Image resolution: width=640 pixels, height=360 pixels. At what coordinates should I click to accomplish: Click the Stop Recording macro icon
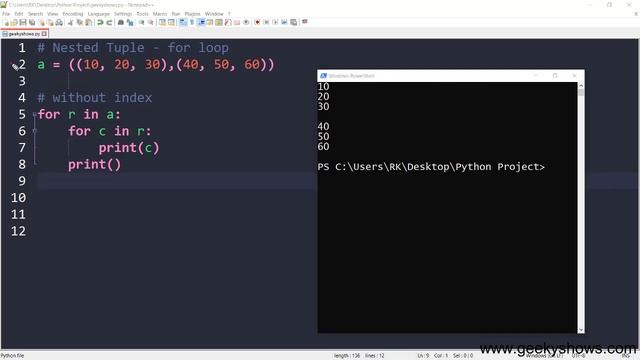(x=266, y=22)
